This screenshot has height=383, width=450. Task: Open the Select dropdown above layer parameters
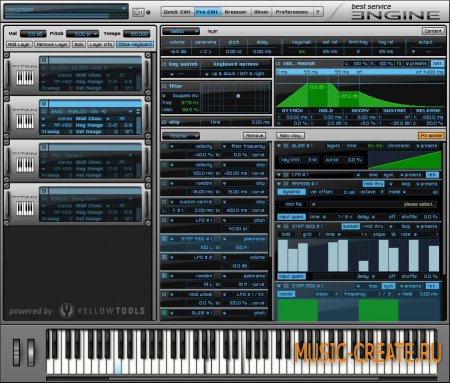coord(181,31)
